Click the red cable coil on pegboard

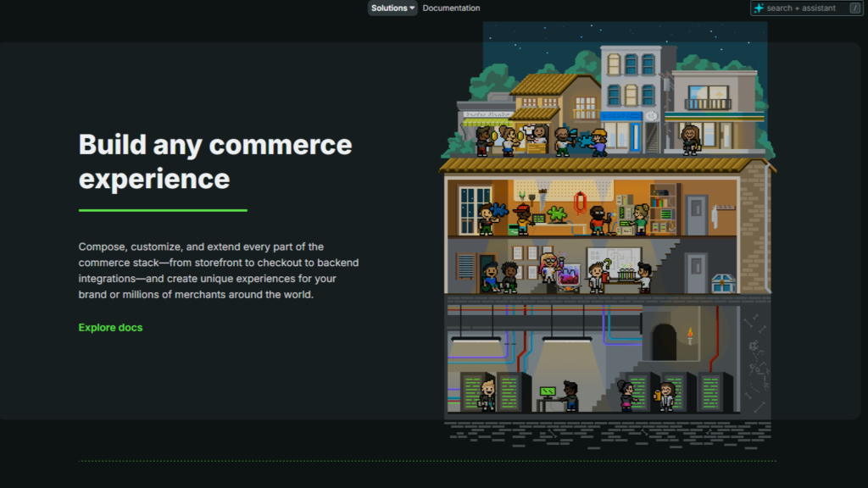(580, 202)
